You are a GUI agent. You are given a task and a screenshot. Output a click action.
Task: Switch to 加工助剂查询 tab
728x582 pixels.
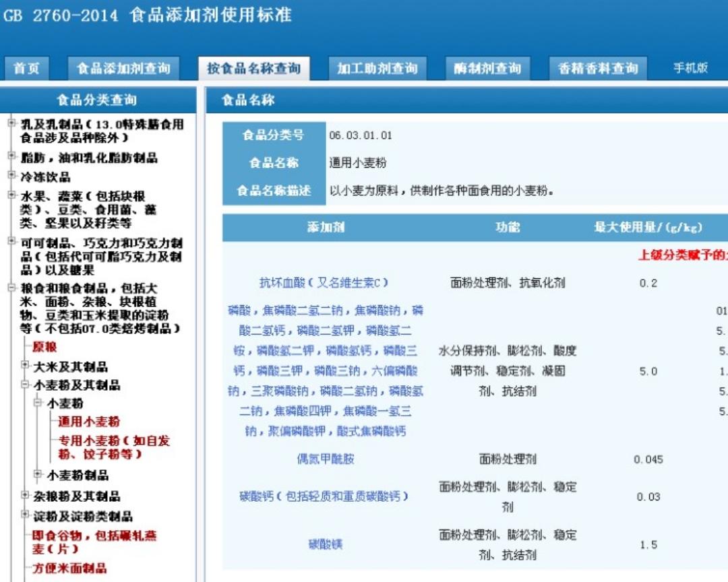click(x=377, y=69)
